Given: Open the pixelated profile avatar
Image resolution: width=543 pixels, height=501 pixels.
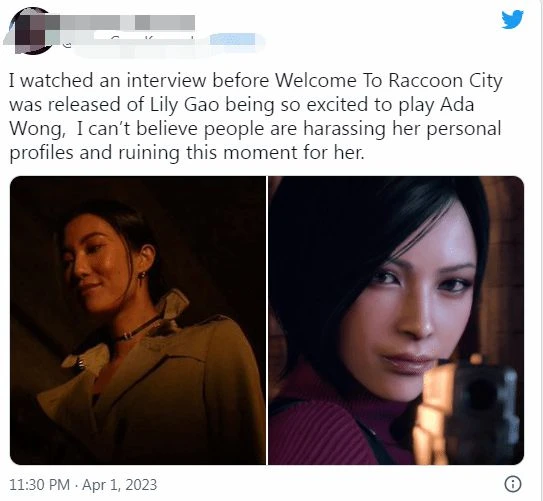Looking at the screenshot, I should [x=30, y=31].
